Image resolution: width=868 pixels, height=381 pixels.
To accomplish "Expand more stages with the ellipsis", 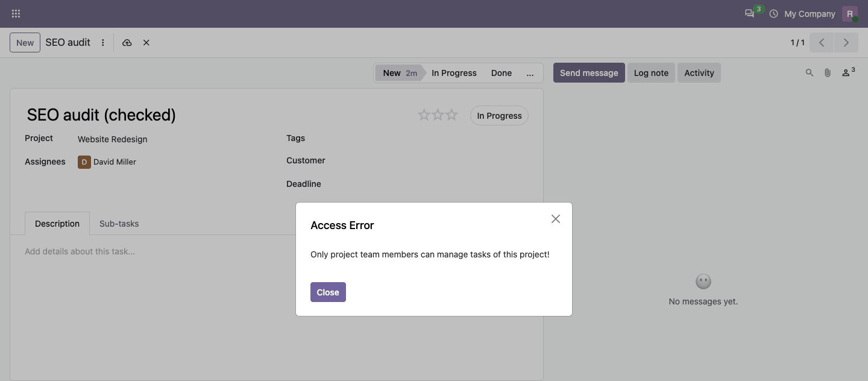I will 530,73.
